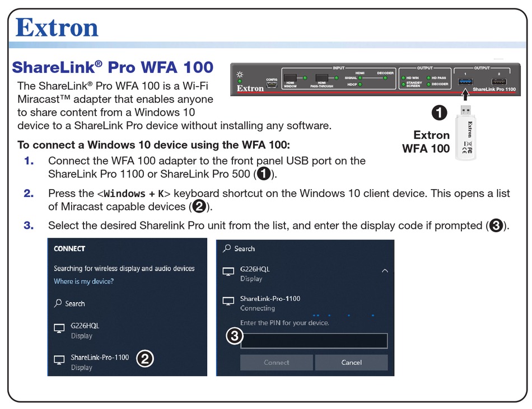Click the power brightness sun icon
This screenshot has height=409, width=532.
[240, 74]
